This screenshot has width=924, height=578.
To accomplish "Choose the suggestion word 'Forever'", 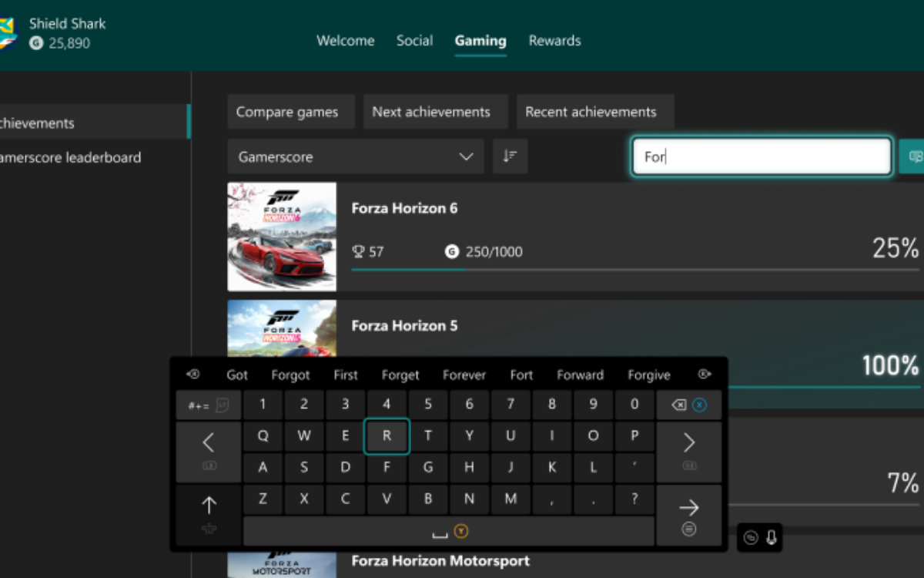I will (464, 375).
